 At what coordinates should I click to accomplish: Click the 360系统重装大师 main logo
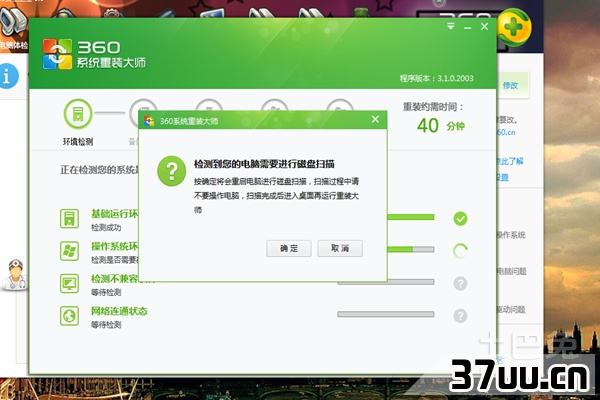pos(94,54)
